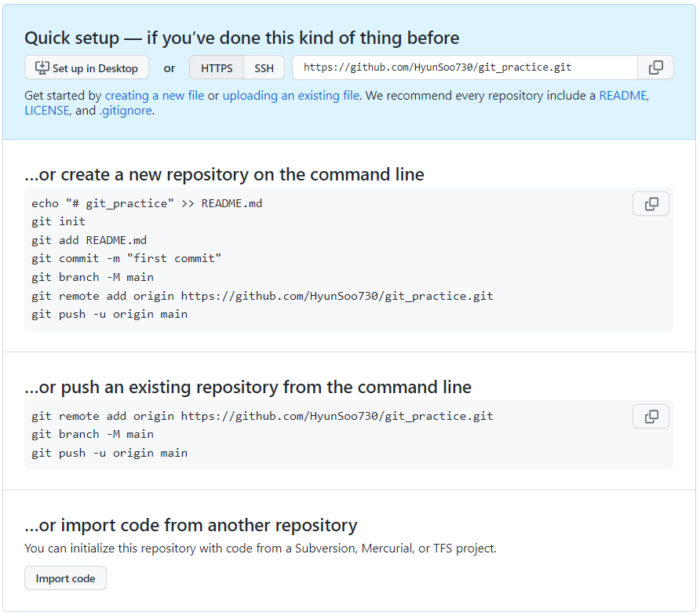The image size is (700, 616).
Task: Follow the LICENSE link
Action: pyautogui.click(x=47, y=111)
